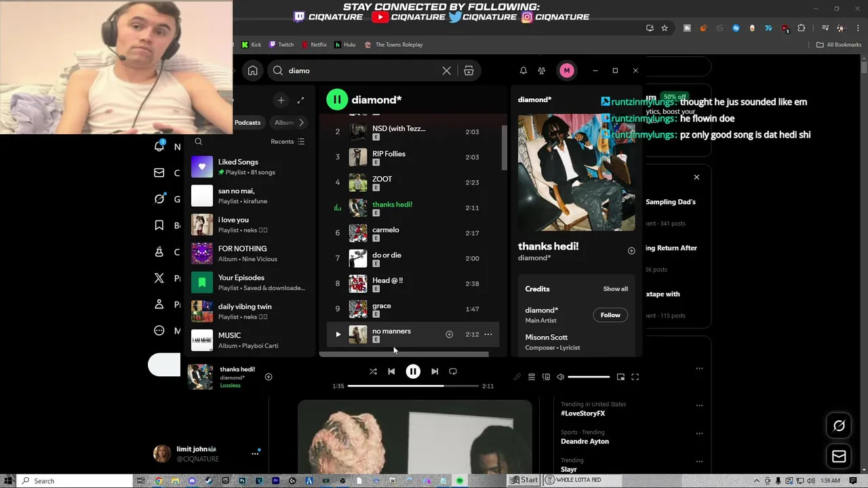The width and height of the screenshot is (868, 488).
Task: Bookmark this page with star icon
Action: 665,28
